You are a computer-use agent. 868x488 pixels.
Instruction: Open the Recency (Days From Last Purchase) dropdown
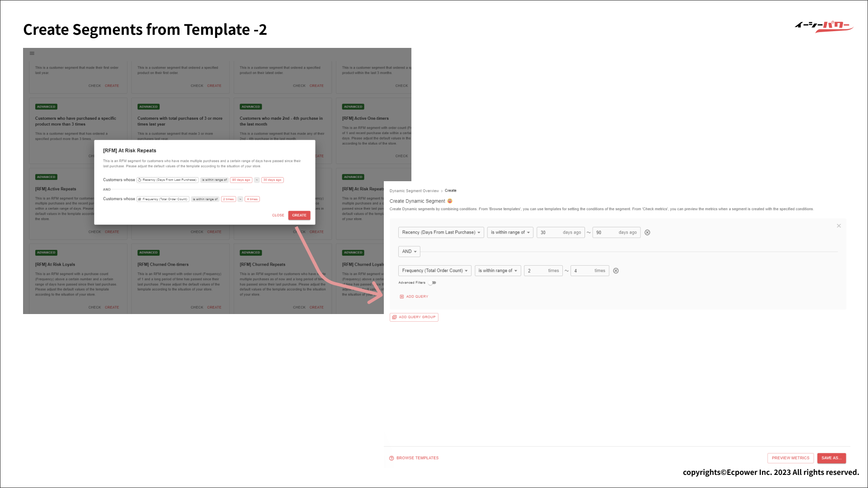(x=441, y=233)
